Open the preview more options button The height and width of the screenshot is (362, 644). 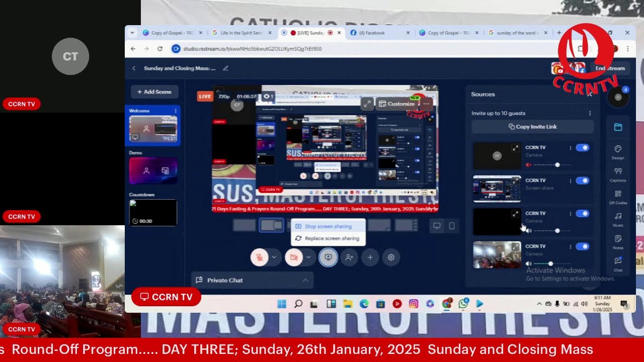click(x=427, y=104)
